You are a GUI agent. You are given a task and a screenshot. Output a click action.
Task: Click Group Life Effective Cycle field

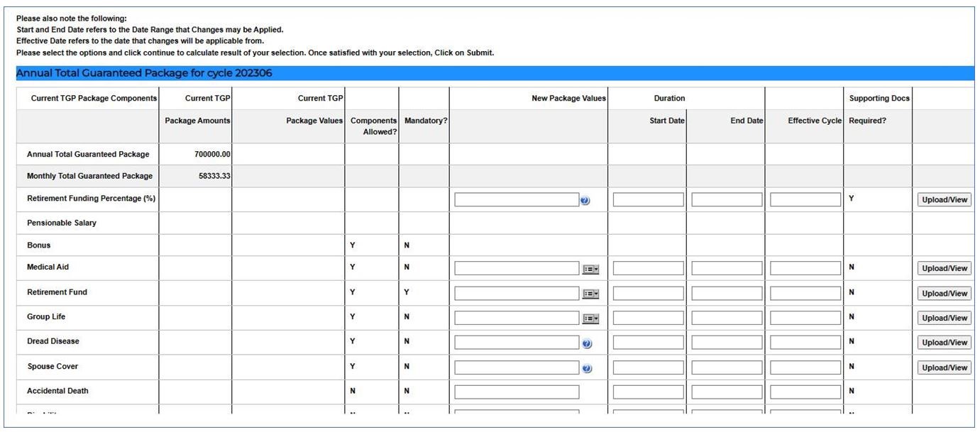(x=805, y=318)
